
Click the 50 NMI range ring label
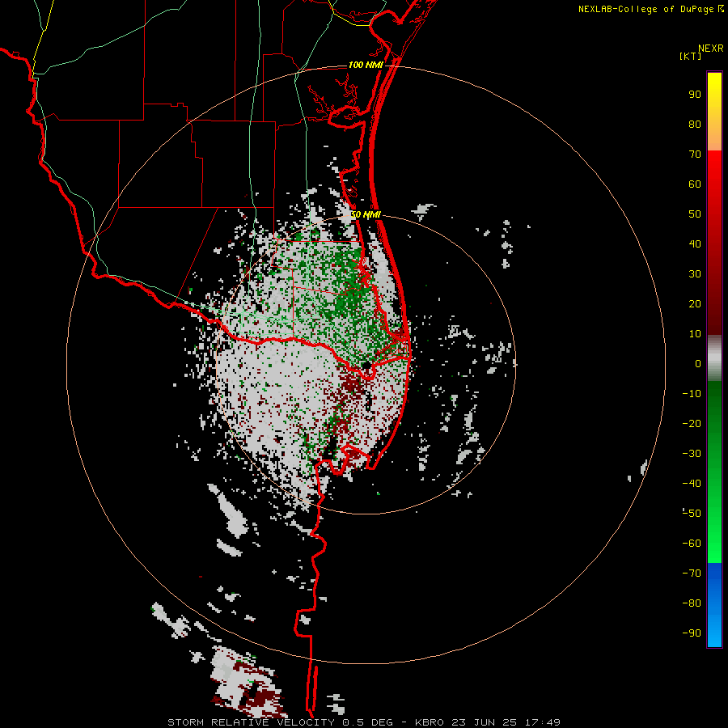[366, 214]
